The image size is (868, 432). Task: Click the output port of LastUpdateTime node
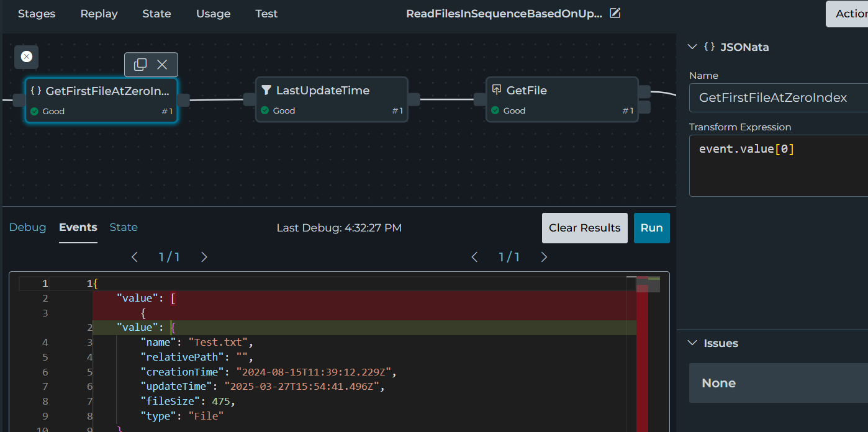414,99
